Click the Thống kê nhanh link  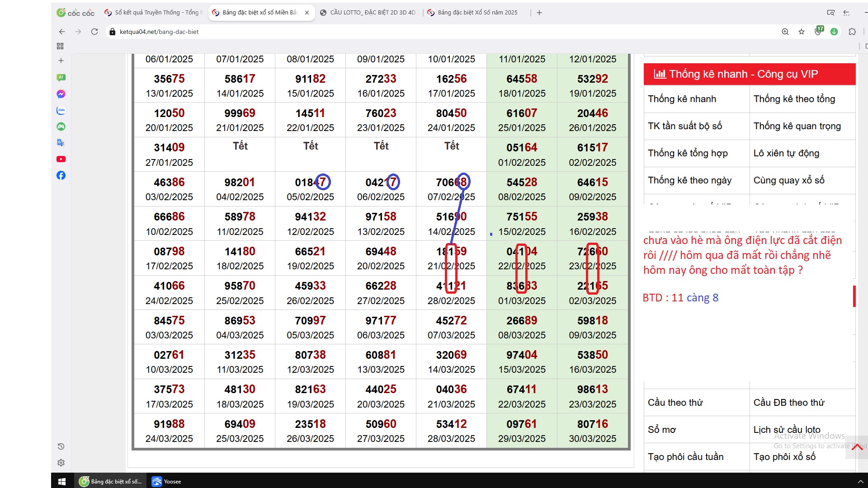tap(682, 99)
